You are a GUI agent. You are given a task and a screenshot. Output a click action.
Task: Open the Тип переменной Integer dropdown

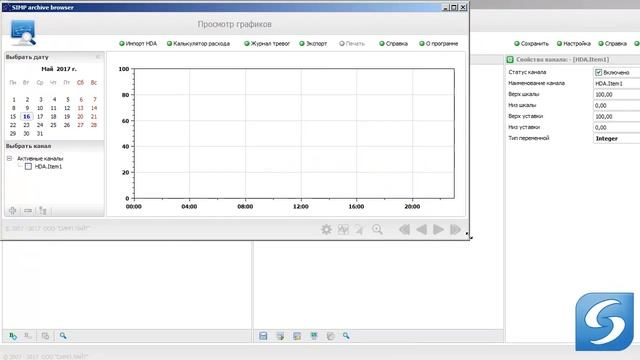[616, 138]
